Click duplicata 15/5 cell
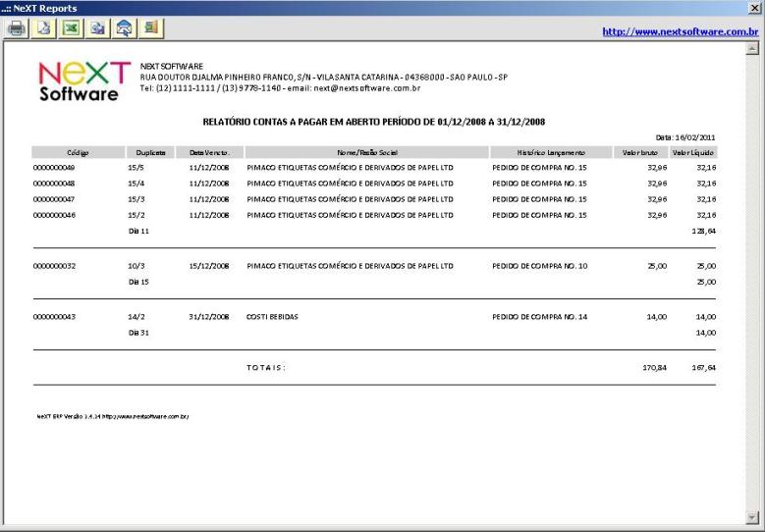Image resolution: width=765 pixels, height=532 pixels. pos(137,168)
